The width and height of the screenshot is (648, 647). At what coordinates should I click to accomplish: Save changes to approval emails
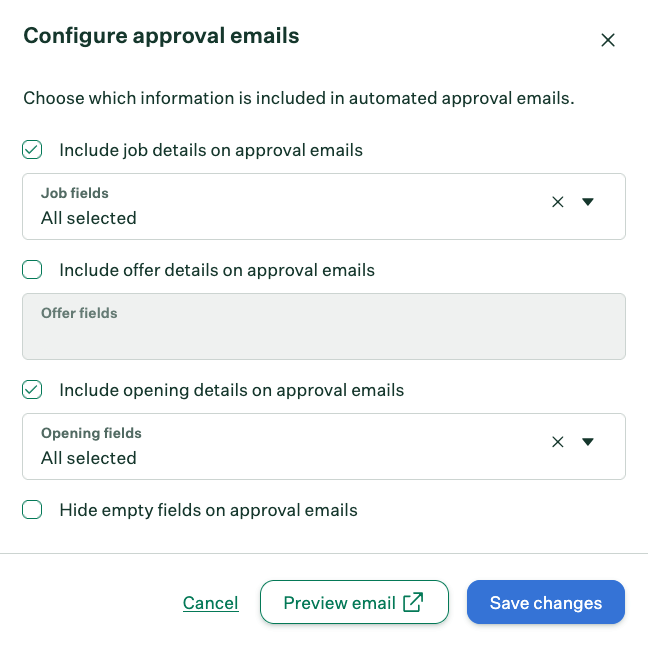click(545, 603)
